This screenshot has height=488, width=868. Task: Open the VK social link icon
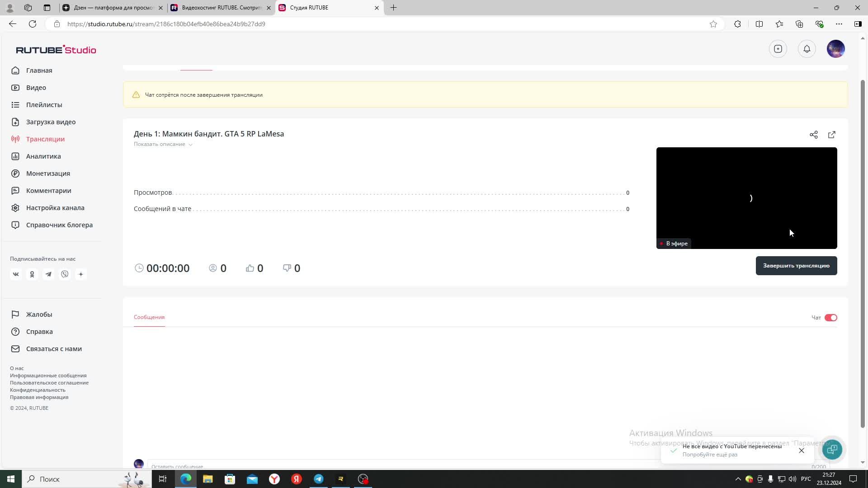click(x=16, y=274)
